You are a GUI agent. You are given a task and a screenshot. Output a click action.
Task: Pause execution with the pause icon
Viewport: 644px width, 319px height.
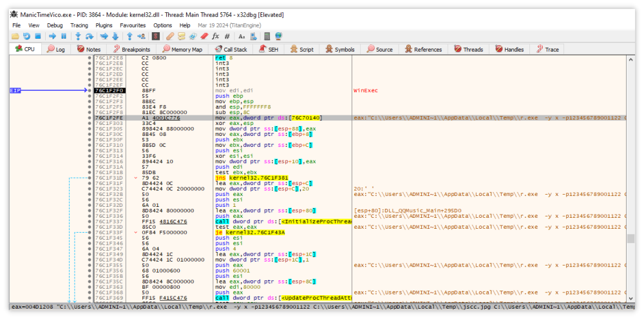pos(63,36)
